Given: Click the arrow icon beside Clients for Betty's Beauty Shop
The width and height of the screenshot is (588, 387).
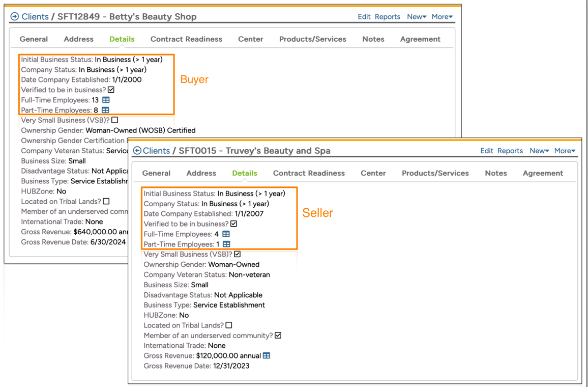Looking at the screenshot, I should [15, 17].
